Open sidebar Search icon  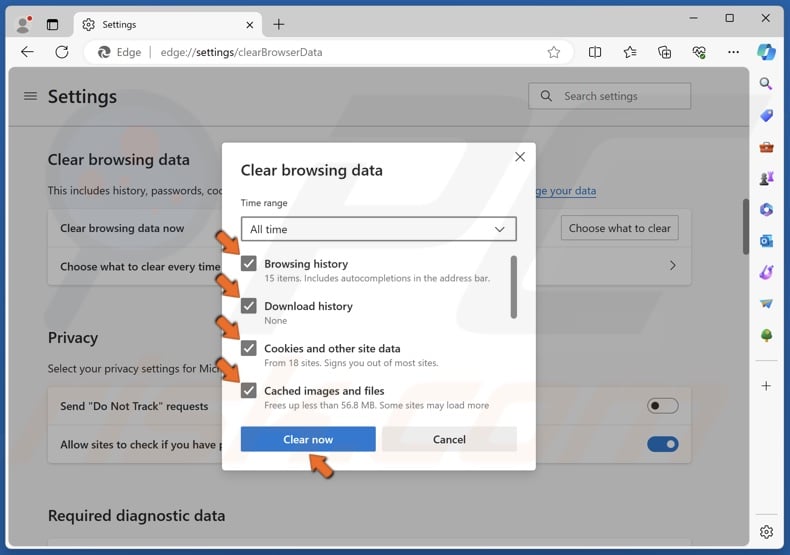point(766,84)
